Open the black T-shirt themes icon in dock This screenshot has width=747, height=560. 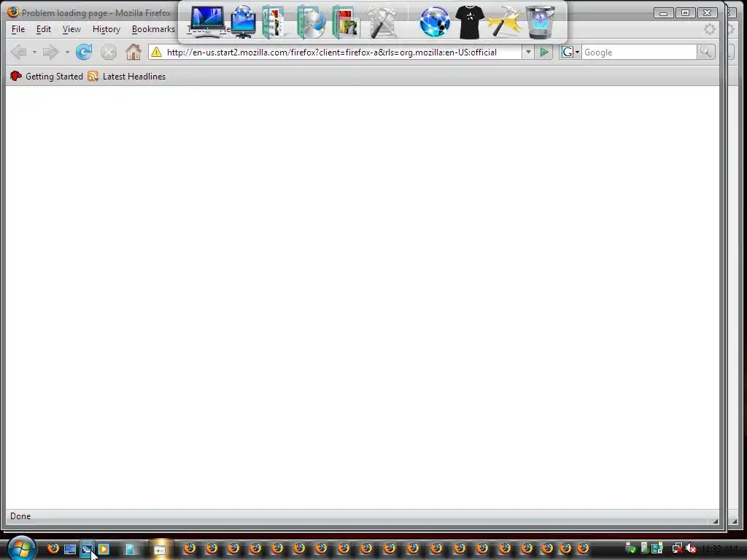(469, 21)
